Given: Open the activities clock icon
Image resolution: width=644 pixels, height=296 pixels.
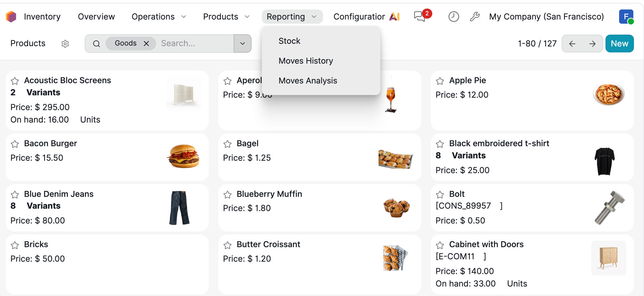Looking at the screenshot, I should point(454,17).
